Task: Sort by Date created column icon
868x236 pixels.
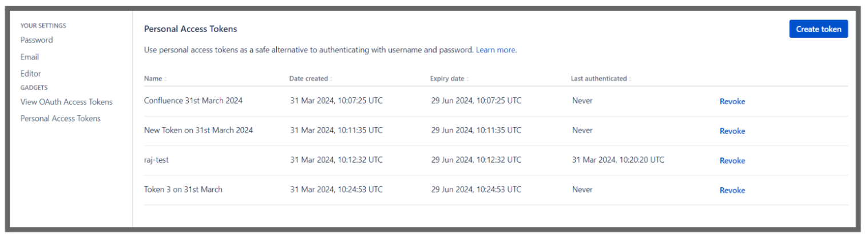Action: [x=331, y=79]
